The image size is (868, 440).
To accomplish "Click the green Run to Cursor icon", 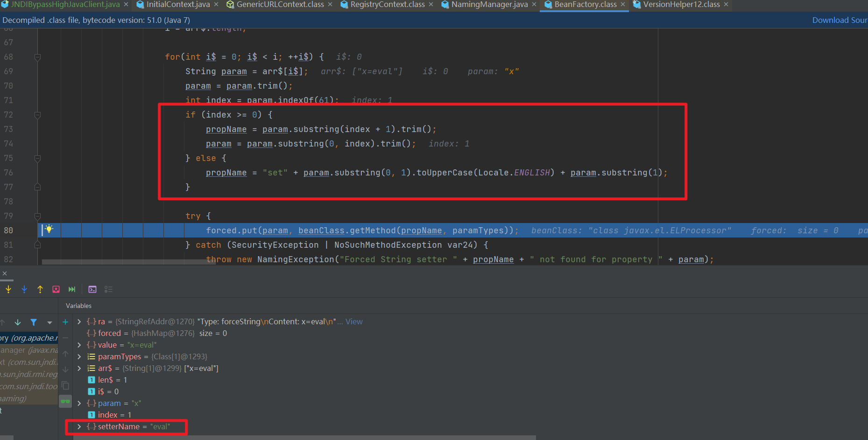I will coord(72,289).
